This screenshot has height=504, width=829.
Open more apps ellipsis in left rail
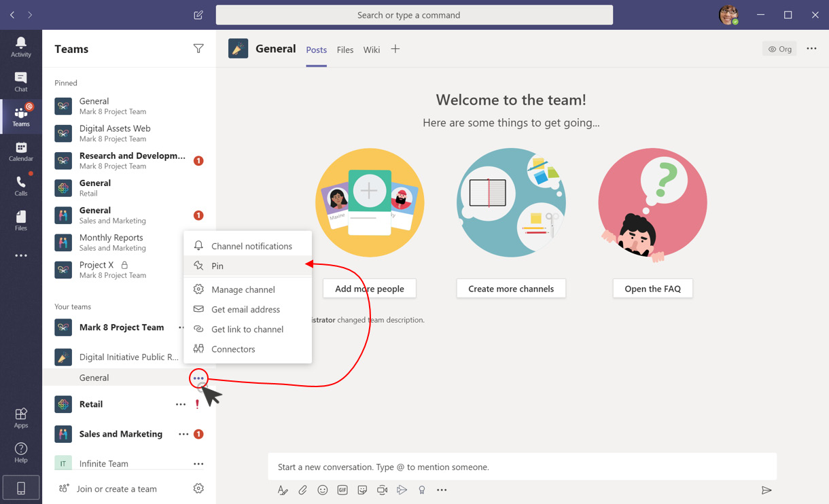pyautogui.click(x=21, y=256)
